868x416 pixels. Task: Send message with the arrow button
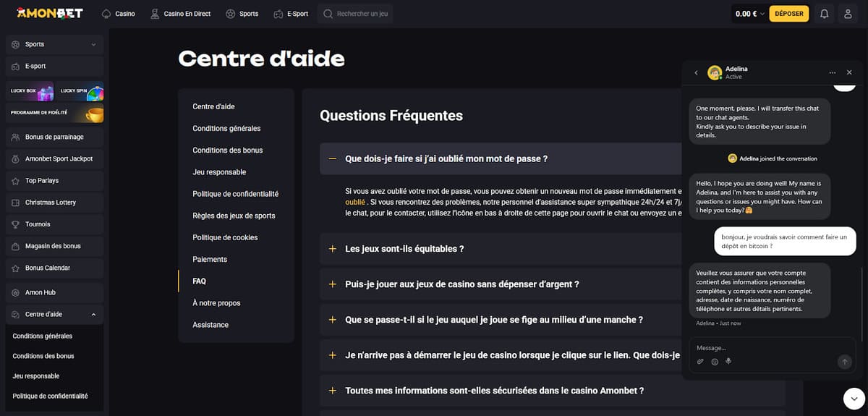click(x=844, y=362)
